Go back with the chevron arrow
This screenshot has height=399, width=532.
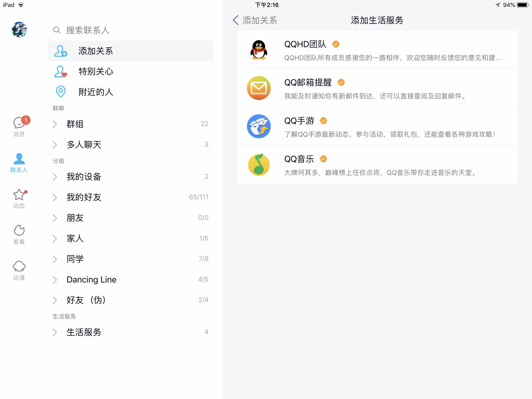click(236, 20)
